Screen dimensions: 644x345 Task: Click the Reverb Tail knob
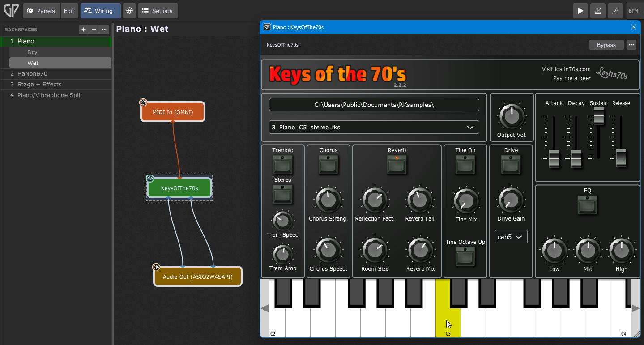(x=420, y=200)
